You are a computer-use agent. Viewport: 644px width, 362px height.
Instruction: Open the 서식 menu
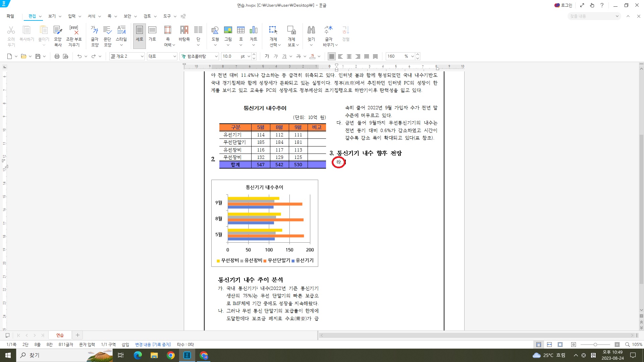tap(92, 16)
